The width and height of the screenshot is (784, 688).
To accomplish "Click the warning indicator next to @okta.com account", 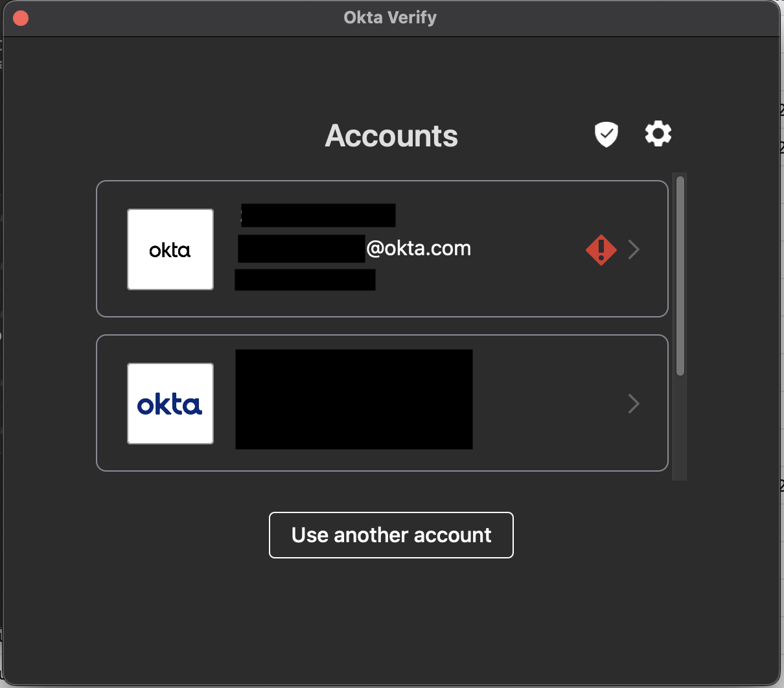I will (601, 249).
